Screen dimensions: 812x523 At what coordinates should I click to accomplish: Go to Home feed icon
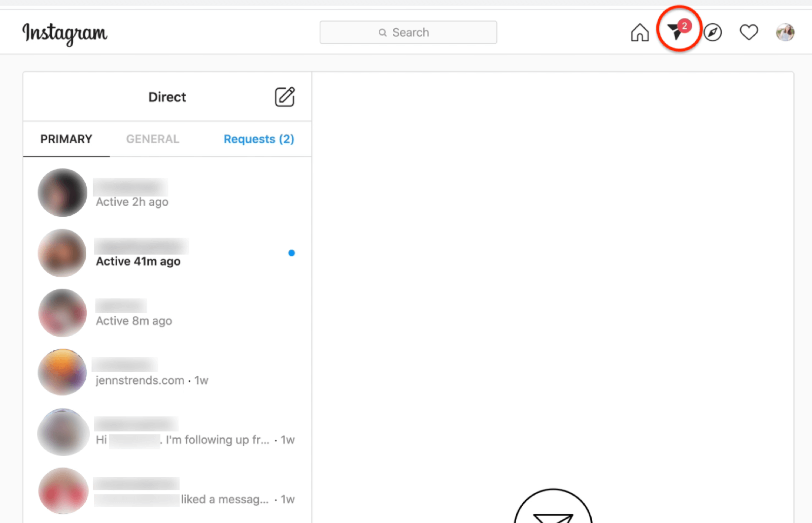[639, 32]
